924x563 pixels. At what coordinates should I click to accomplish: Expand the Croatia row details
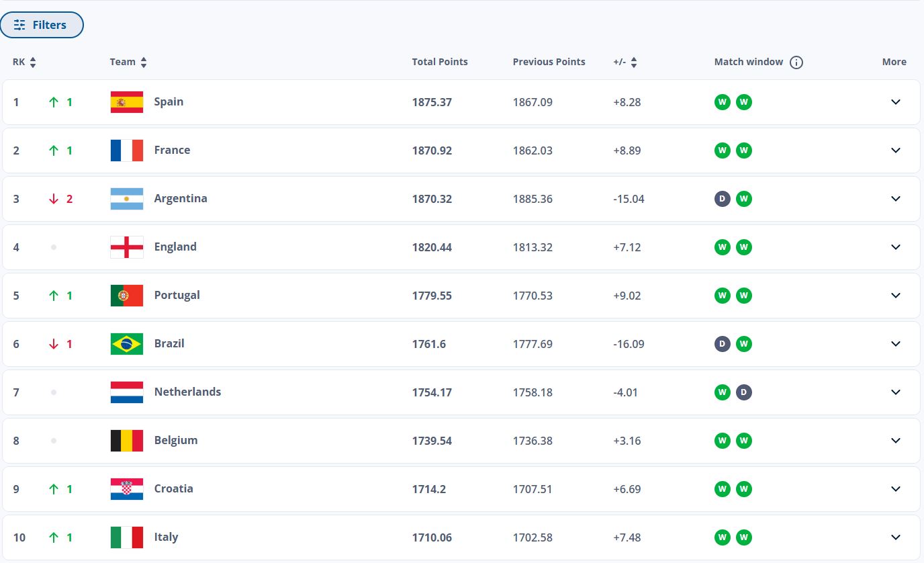click(895, 489)
